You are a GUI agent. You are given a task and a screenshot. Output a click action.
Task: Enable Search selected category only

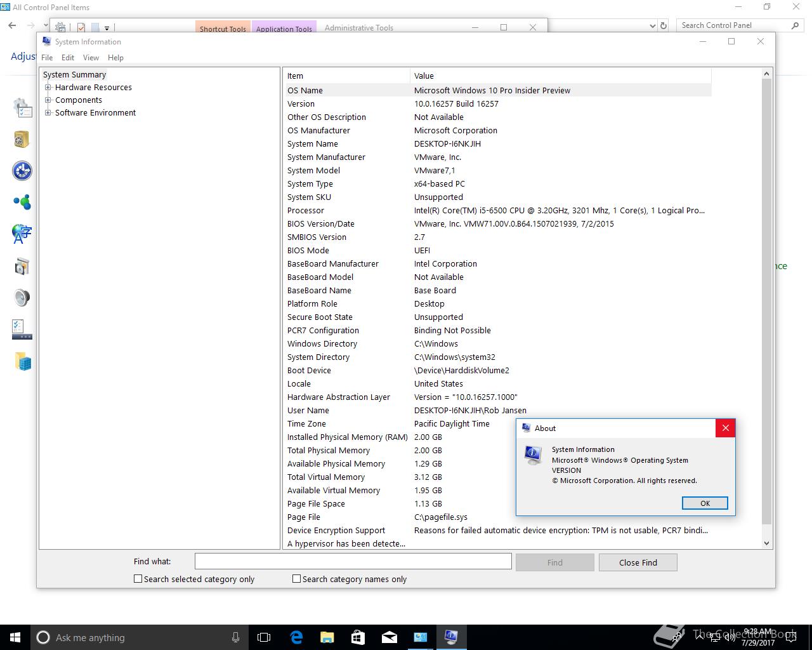point(138,579)
